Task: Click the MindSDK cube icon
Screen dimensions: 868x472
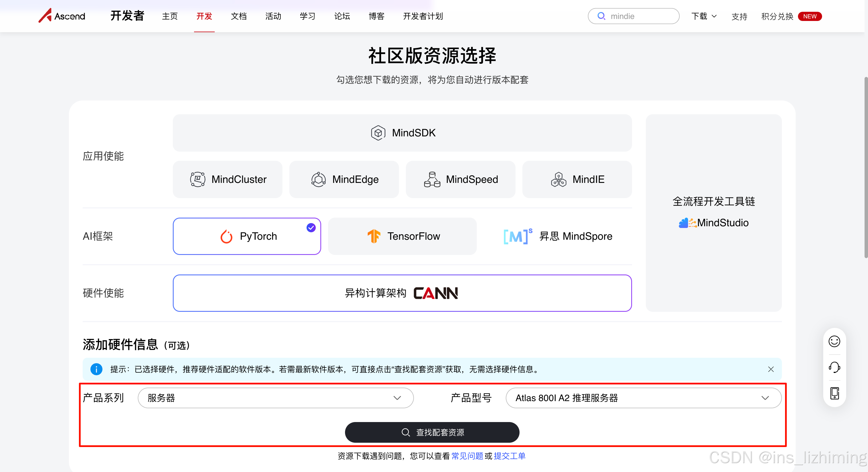Action: (378, 133)
